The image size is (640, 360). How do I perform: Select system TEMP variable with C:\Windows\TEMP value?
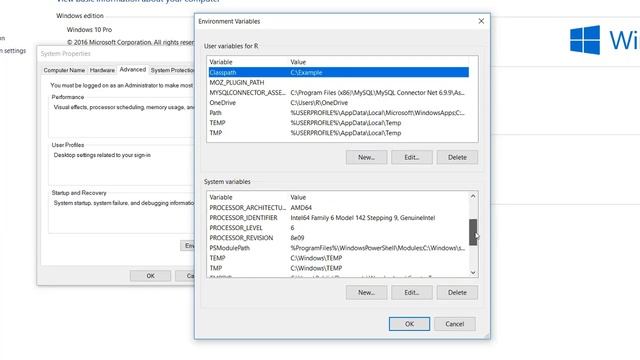(338, 258)
